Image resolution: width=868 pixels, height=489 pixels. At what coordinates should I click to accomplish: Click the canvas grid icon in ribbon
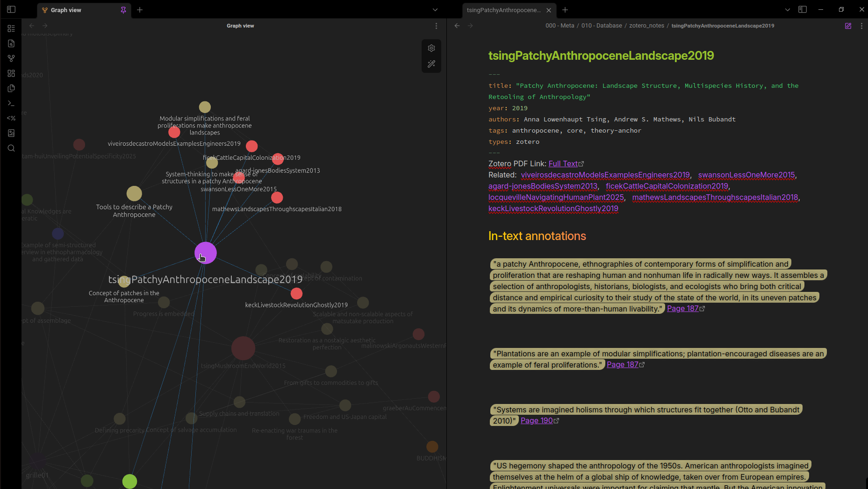(x=11, y=73)
